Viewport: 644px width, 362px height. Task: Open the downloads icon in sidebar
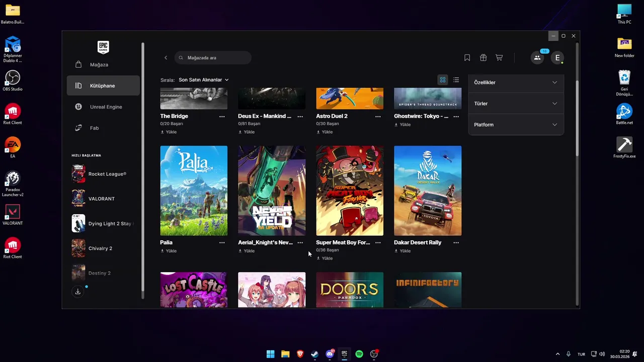(77, 292)
